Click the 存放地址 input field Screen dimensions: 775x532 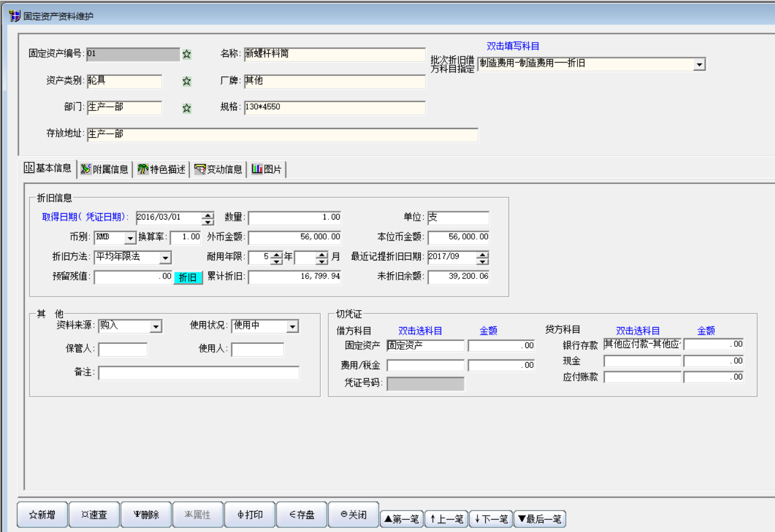click(x=282, y=135)
